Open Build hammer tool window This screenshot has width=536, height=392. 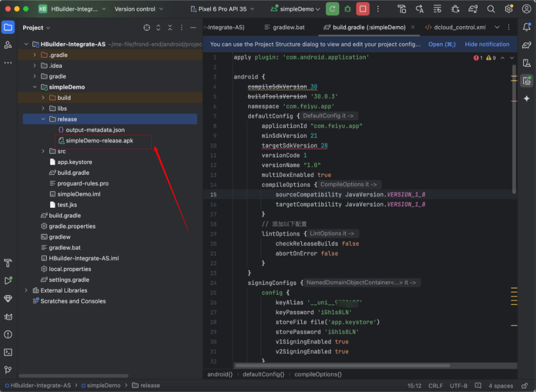click(8, 263)
